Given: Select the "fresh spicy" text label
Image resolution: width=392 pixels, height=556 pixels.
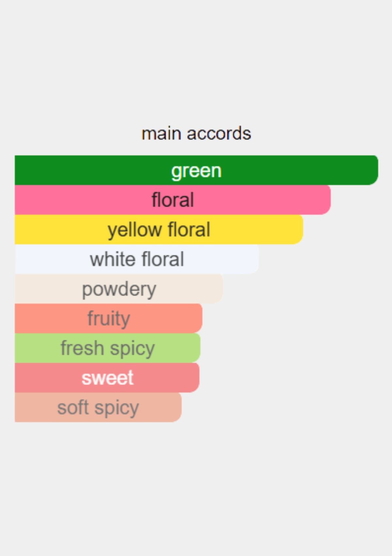Looking at the screenshot, I should 107,348.
